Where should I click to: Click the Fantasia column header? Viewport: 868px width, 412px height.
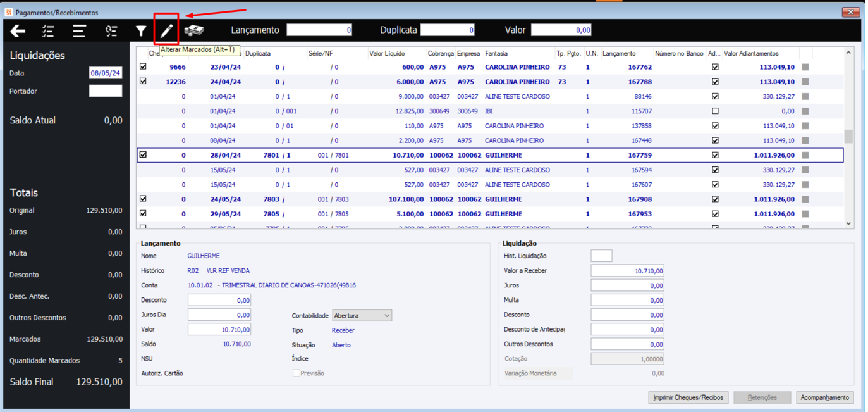496,54
